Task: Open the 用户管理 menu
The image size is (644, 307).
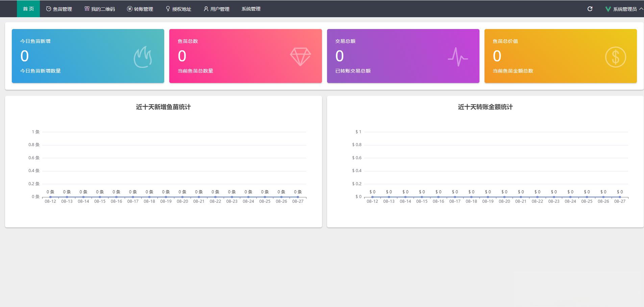Action: coord(217,9)
